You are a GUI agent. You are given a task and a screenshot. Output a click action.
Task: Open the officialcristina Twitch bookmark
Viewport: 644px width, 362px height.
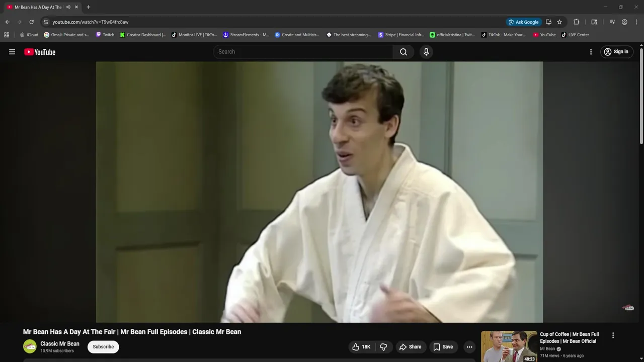(452, 35)
